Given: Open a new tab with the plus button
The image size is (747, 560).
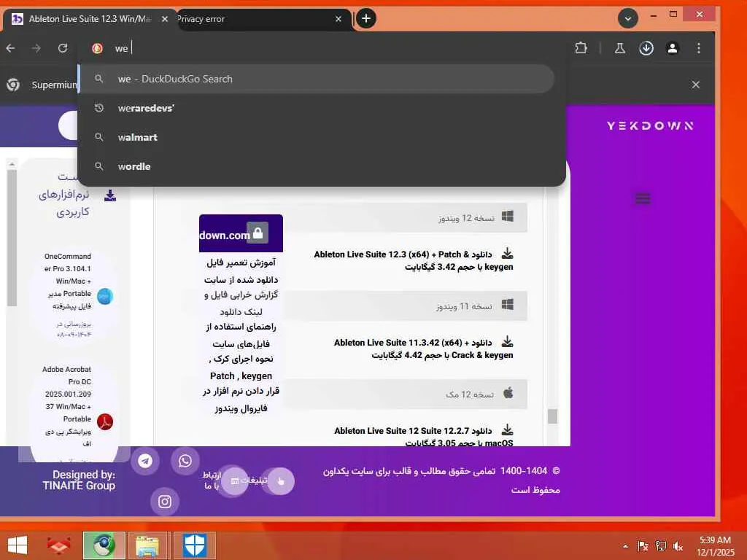Looking at the screenshot, I should click(x=366, y=18).
